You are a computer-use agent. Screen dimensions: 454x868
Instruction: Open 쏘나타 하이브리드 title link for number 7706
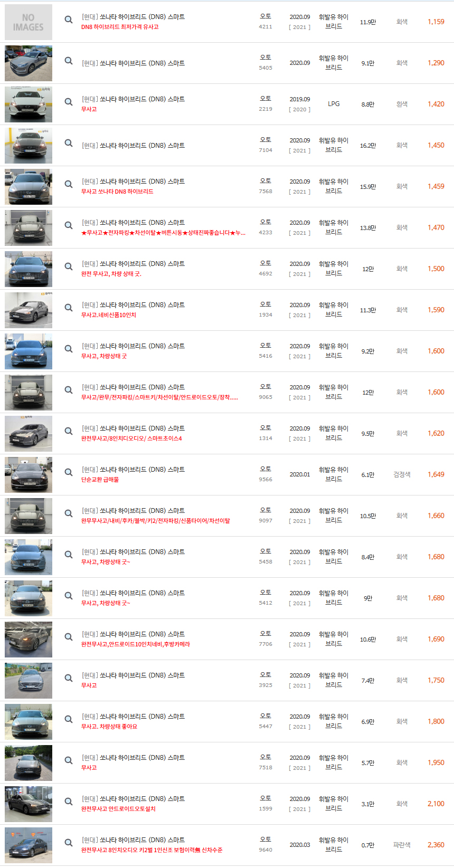click(133, 634)
